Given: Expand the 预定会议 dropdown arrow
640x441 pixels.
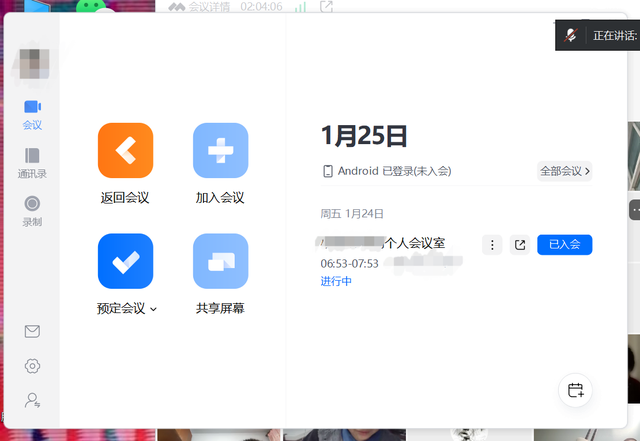Looking at the screenshot, I should pyautogui.click(x=153, y=310).
